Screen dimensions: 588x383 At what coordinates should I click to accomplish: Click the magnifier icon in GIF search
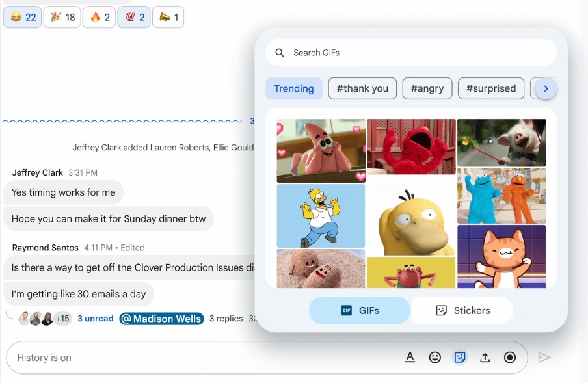(280, 53)
